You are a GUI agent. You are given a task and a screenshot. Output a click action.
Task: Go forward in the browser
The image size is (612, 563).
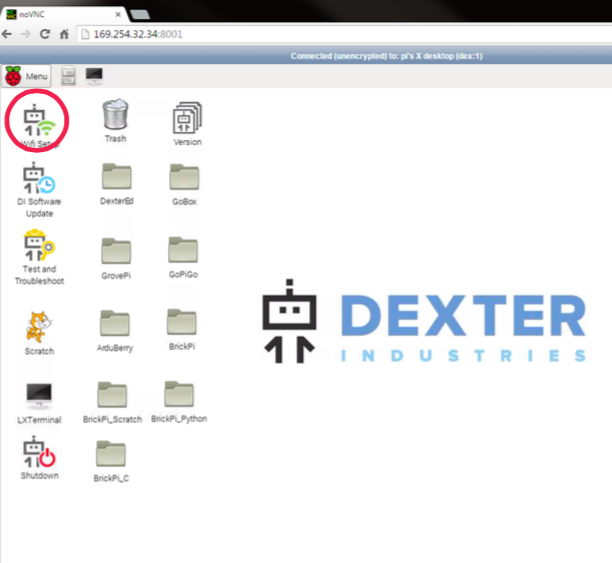coord(26,34)
